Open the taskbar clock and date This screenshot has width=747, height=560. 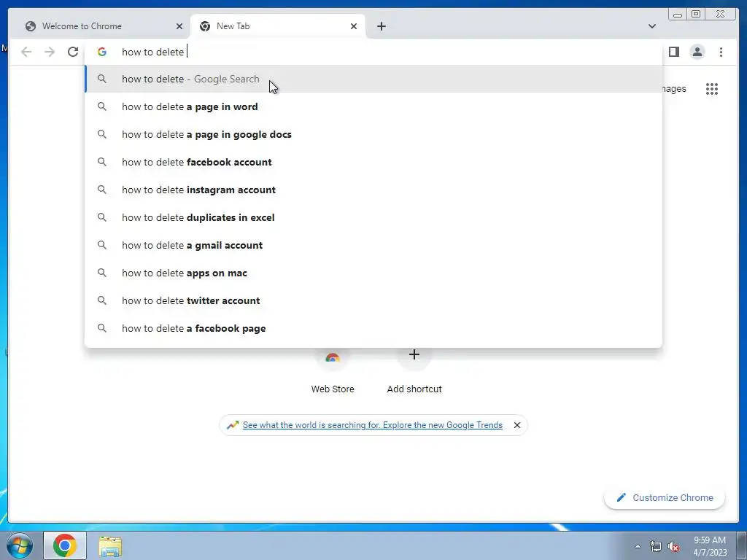[x=710, y=546]
